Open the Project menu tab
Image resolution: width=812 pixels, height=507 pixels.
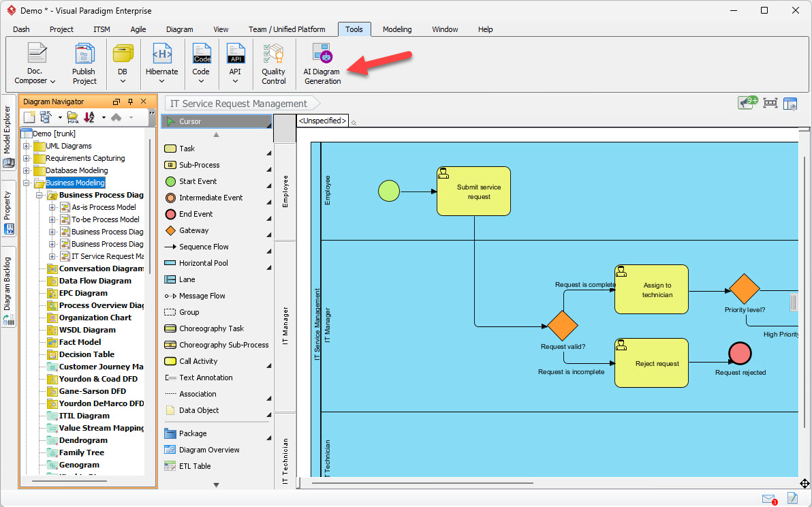(61, 29)
